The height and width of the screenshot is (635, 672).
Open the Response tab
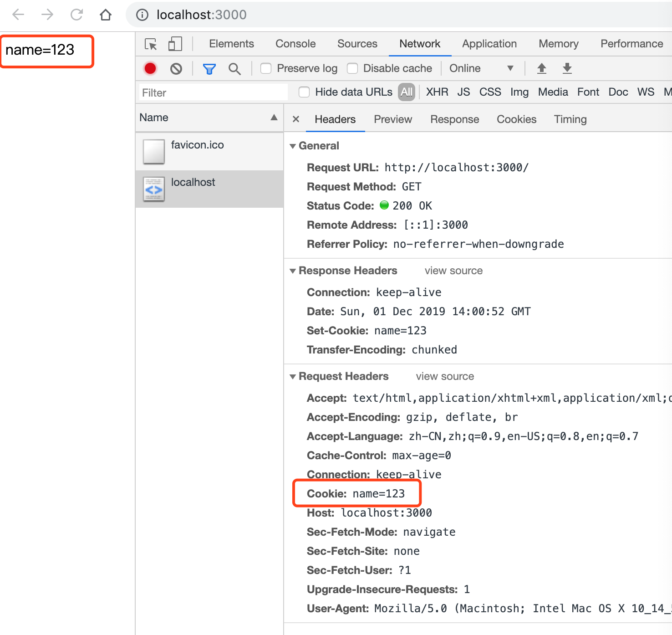click(x=455, y=119)
